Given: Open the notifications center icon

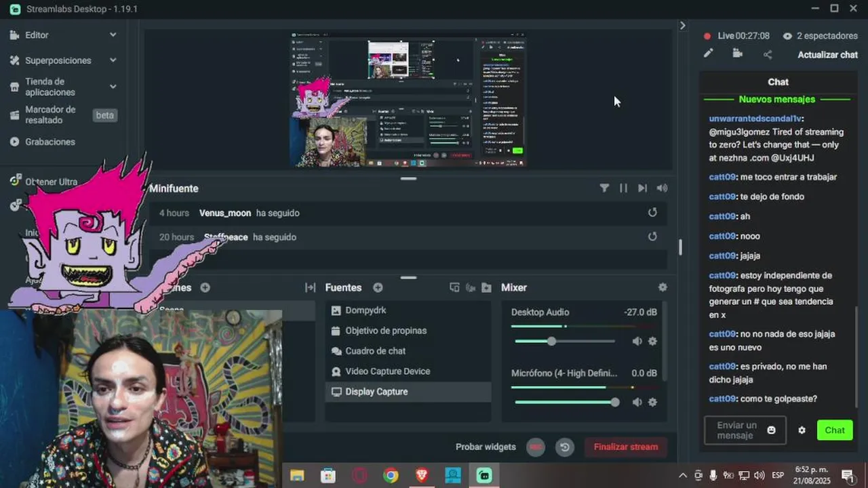Looking at the screenshot, I should coord(848,475).
